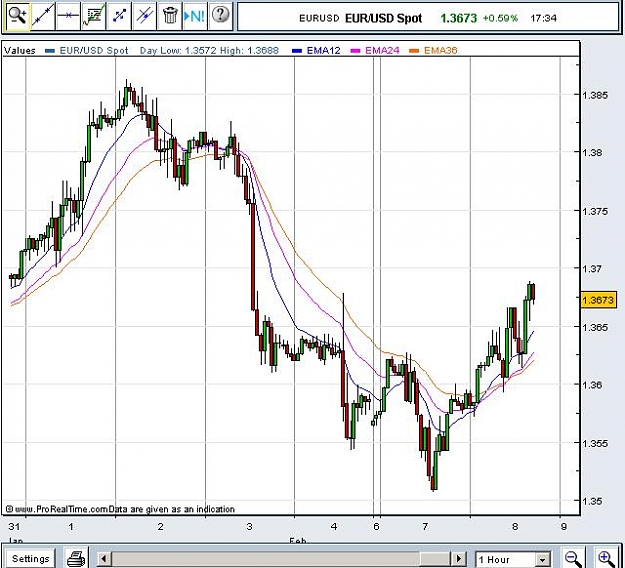The image size is (625, 568).
Task: Click the EMA36 orange legend swatch
Action: click(x=414, y=51)
